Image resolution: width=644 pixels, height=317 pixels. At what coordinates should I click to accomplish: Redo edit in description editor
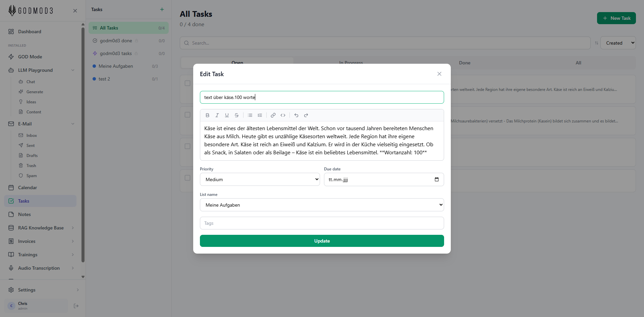pos(306,115)
